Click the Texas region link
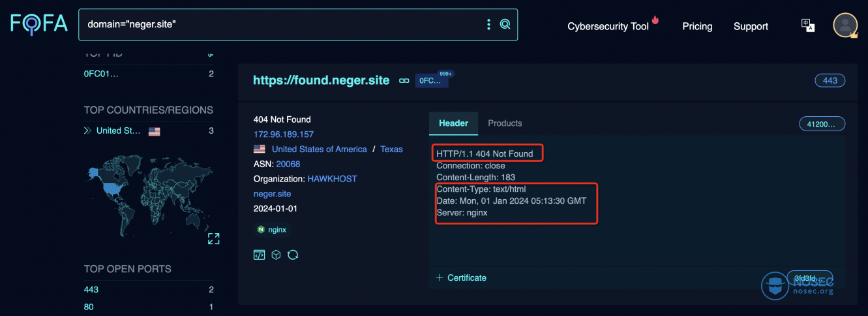The image size is (868, 316). [391, 149]
